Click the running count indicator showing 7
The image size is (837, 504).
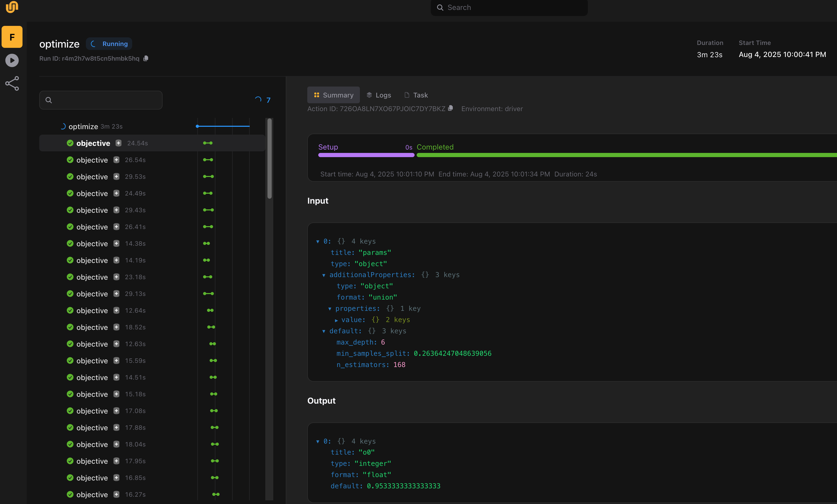pyautogui.click(x=263, y=100)
